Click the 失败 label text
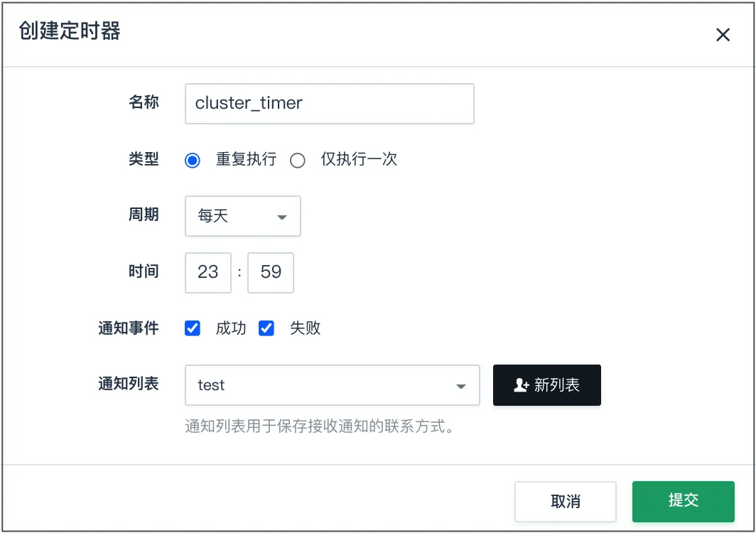756x533 pixels. [305, 328]
